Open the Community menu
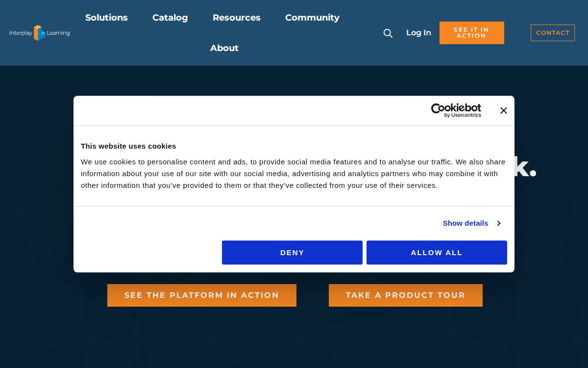Viewport: 588px width, 368px height. click(x=312, y=18)
